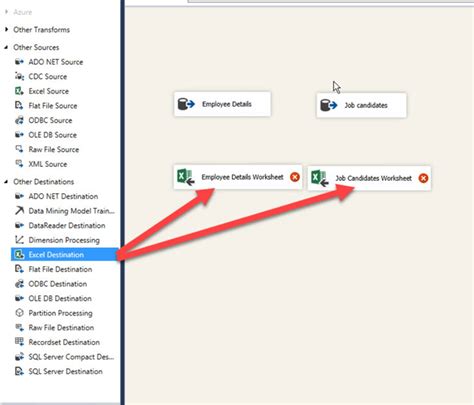Expand the Other Transforms group
474x405 pixels.
click(x=6, y=29)
